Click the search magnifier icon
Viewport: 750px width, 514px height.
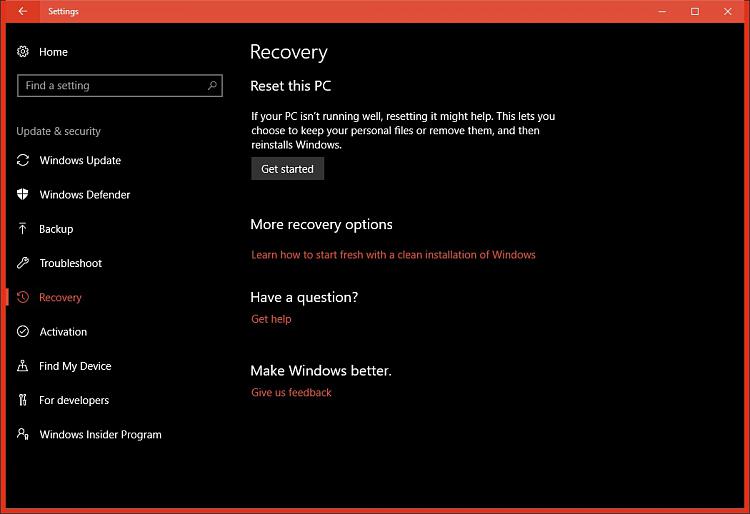tap(212, 86)
